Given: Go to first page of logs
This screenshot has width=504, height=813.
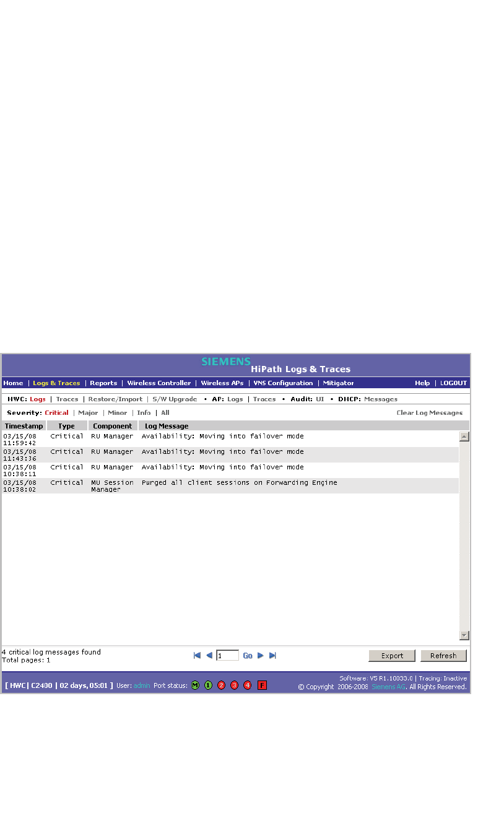Looking at the screenshot, I should click(197, 655).
